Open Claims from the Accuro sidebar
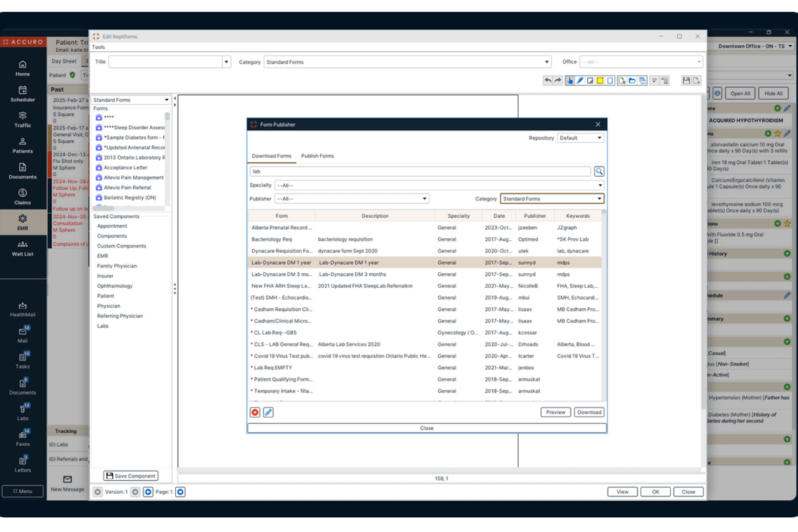Viewport: 798px width, 532px height. point(23,197)
